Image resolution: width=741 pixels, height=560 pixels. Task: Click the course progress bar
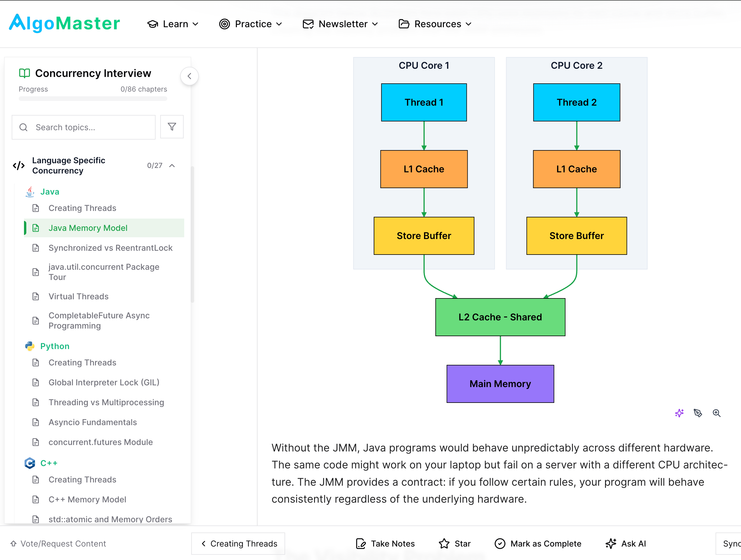point(93,99)
